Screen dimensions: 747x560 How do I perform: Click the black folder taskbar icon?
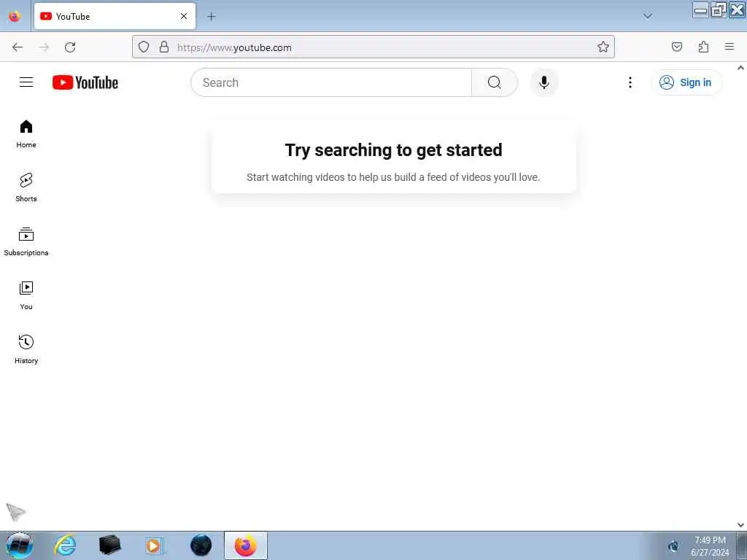click(110, 545)
